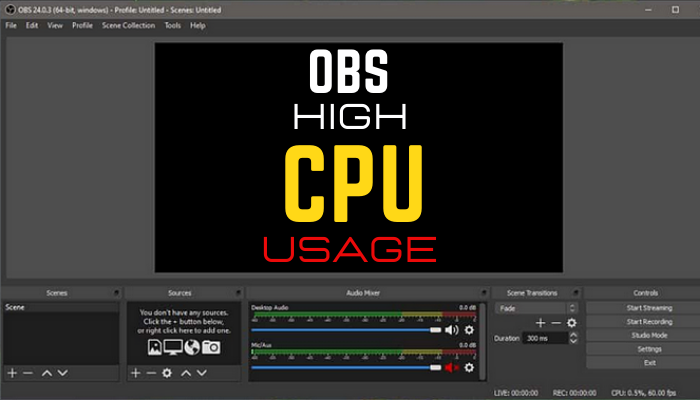
Task: Maximize the OBS window
Action: coord(675,9)
